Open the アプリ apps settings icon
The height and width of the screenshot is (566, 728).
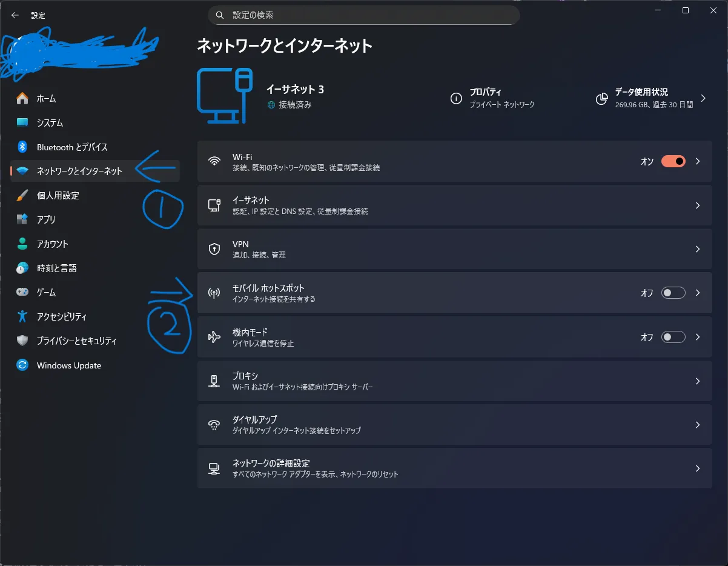click(24, 219)
